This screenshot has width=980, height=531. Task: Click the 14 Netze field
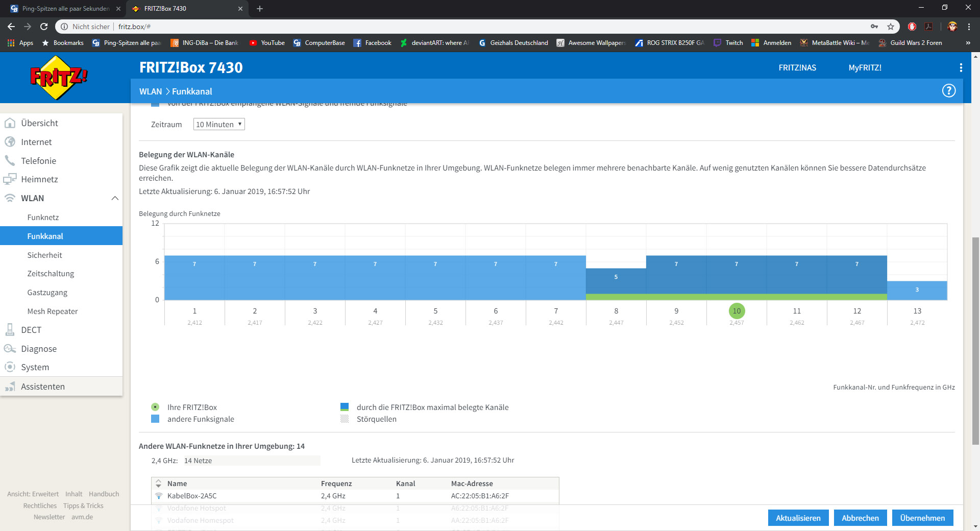(x=252, y=461)
